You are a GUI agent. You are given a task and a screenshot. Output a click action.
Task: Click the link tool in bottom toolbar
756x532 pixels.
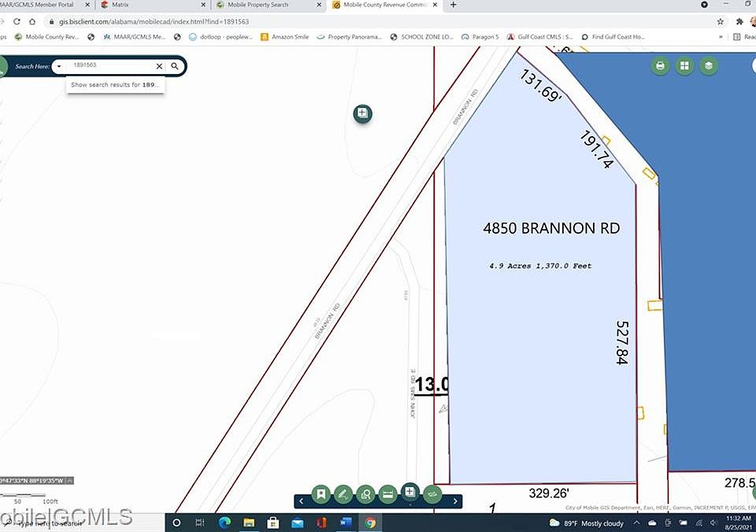[432, 494]
